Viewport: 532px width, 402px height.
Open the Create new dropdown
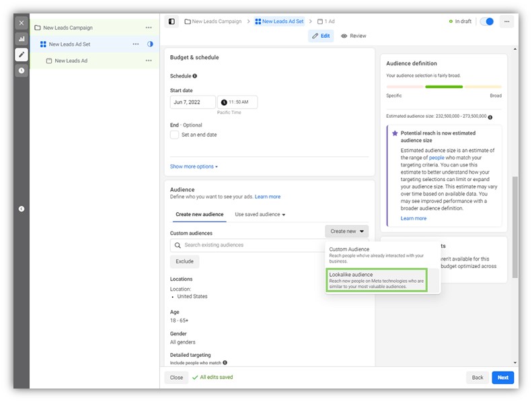[346, 231]
